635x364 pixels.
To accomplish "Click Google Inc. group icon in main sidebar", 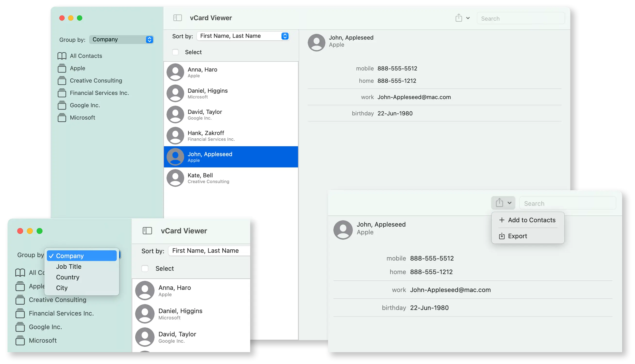I will point(62,105).
